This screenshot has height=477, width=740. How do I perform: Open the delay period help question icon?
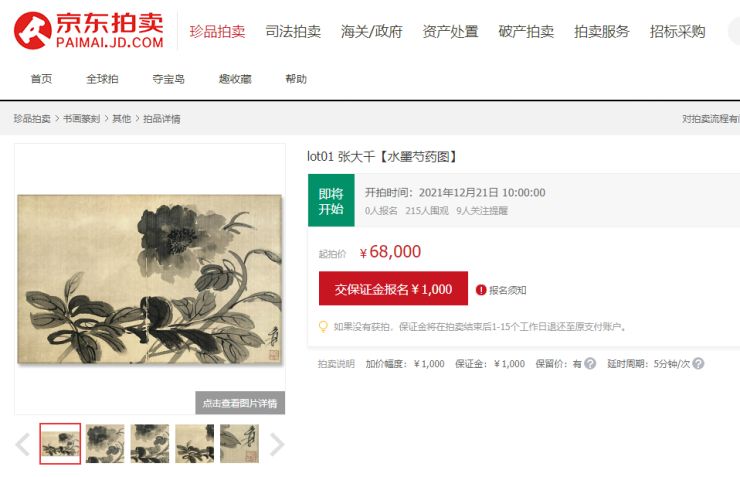coord(698,363)
